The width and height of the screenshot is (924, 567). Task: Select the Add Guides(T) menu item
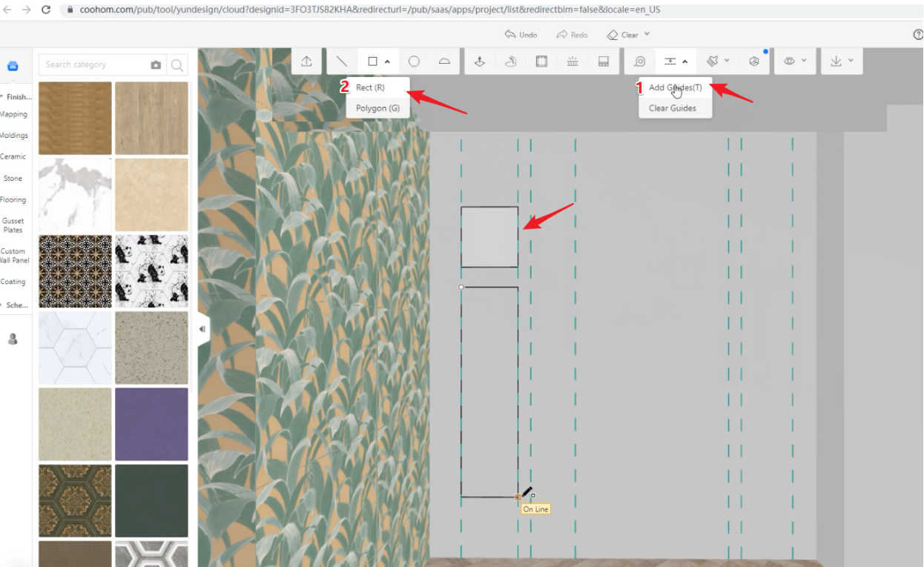pyautogui.click(x=676, y=87)
